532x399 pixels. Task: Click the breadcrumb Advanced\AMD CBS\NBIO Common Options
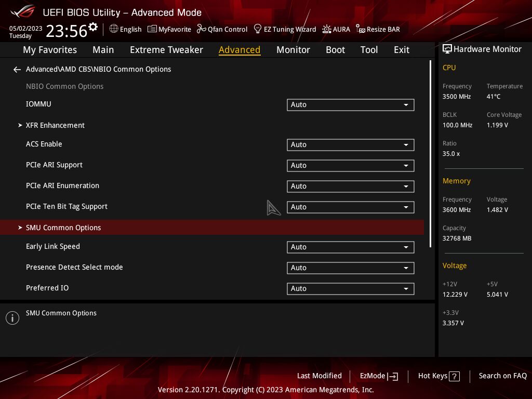pyautogui.click(x=98, y=69)
